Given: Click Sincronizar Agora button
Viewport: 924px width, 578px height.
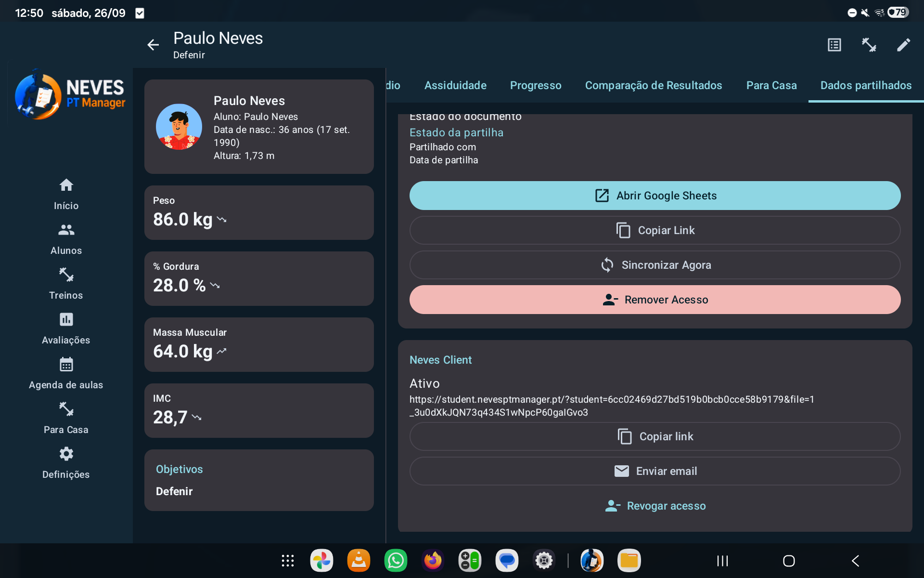Looking at the screenshot, I should [x=655, y=265].
